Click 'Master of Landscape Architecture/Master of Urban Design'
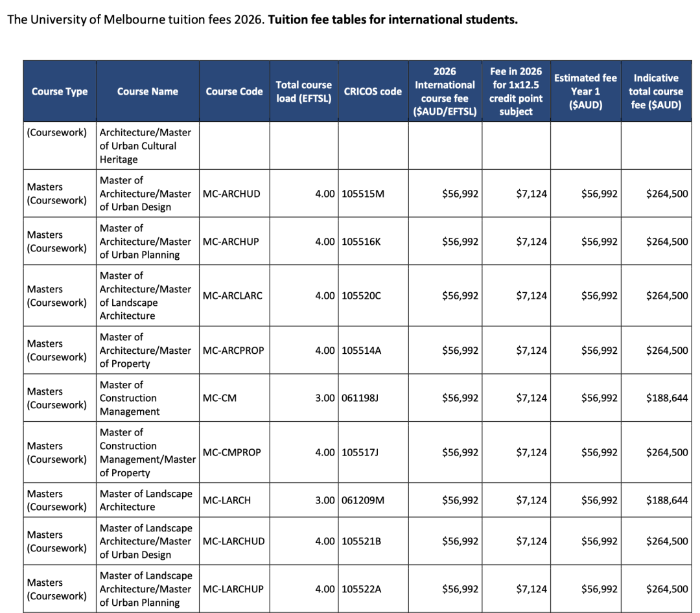Image resolution: width=700 pixels, height=613 pixels. coord(146,541)
